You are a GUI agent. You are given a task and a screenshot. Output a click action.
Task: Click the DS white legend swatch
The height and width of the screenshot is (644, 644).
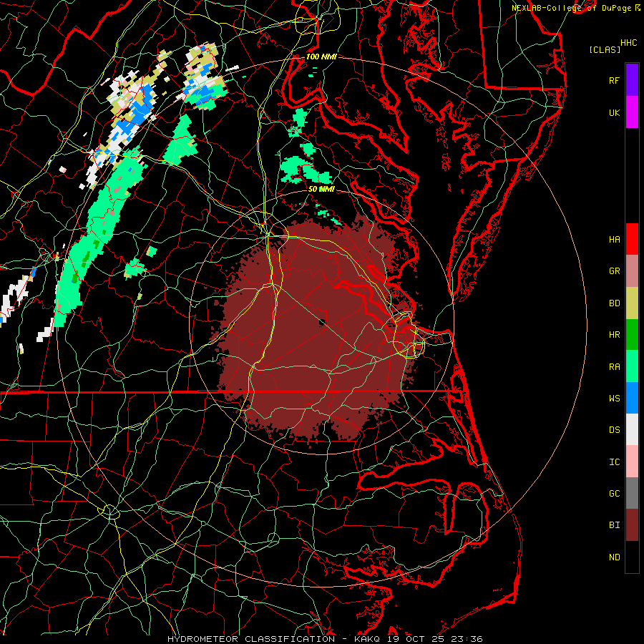pos(632,429)
